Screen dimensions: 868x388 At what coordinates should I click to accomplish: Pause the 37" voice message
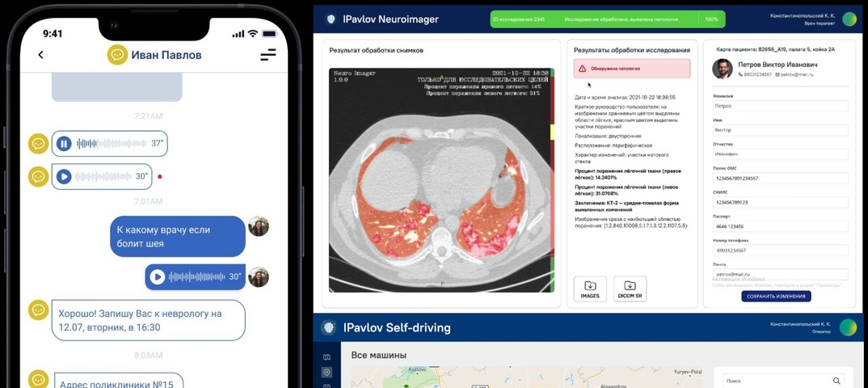click(64, 143)
